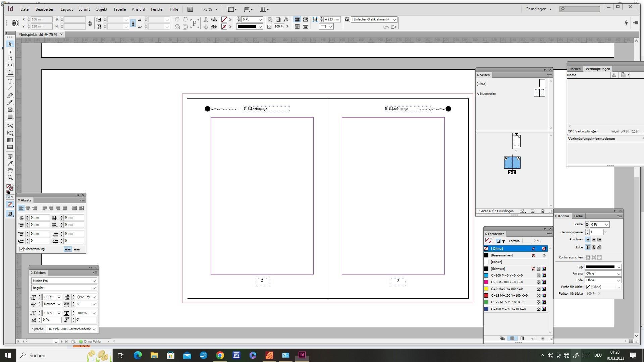Screen dimensions: 644x362
Task: Enable center paragraph alignment in Absatz panel
Action: 28,208
